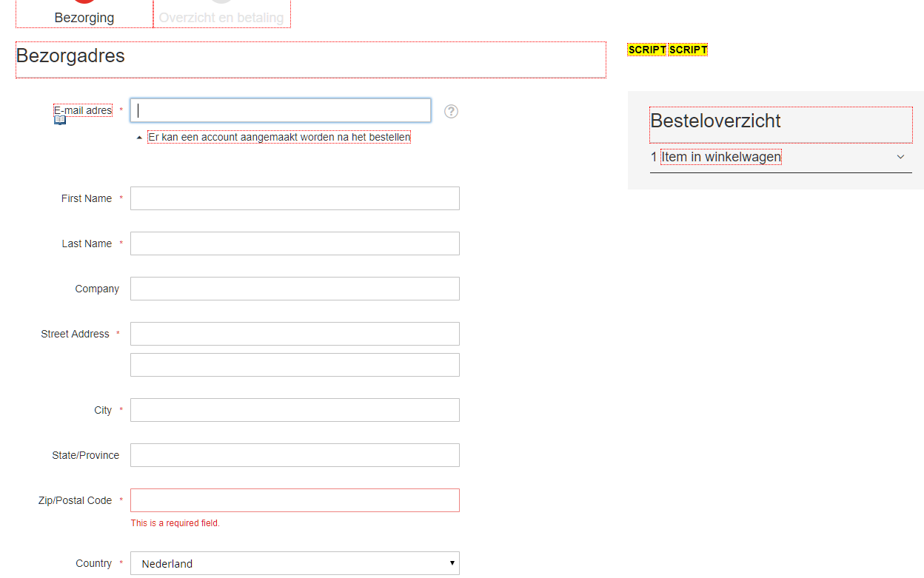This screenshot has height=578, width=924.
Task: Click the second yellow SCRIPT badge
Action: click(x=688, y=49)
